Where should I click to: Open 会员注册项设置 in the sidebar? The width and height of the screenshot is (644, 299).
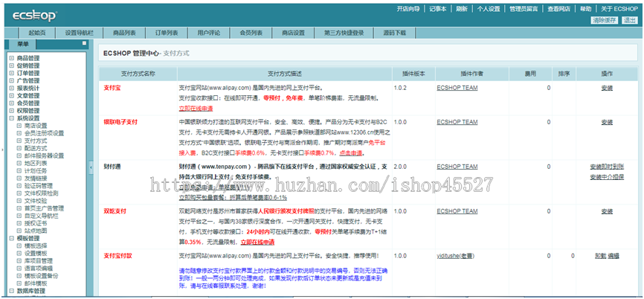pos(44,133)
